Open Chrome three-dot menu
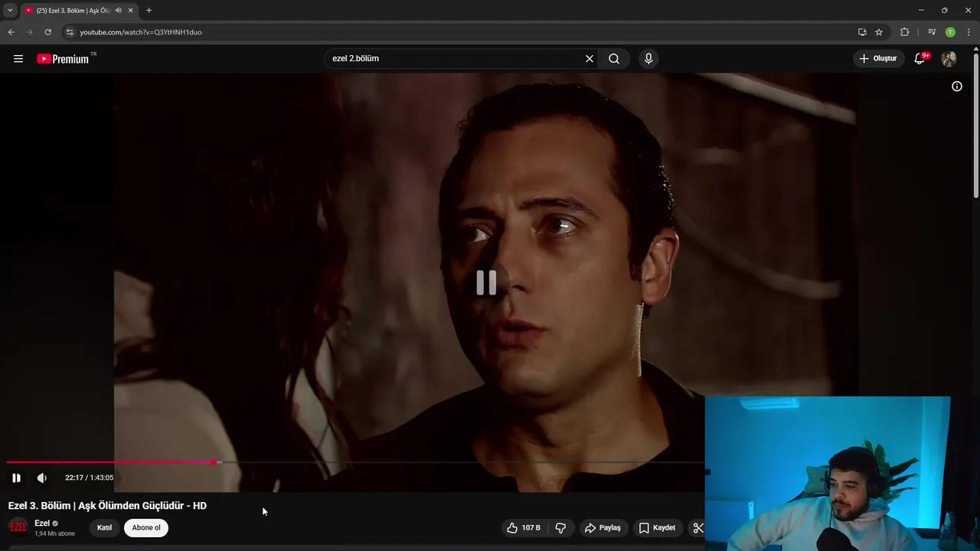The width and height of the screenshot is (980, 551). pyautogui.click(x=969, y=32)
